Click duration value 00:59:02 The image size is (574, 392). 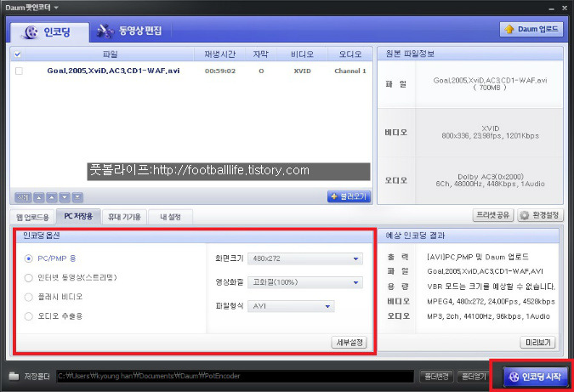point(220,71)
